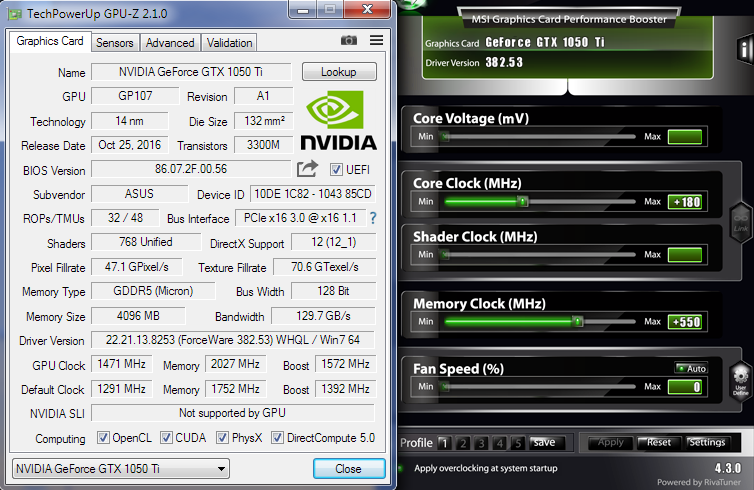
Task: Toggle the OpenCL checkbox
Action: [x=103, y=438]
